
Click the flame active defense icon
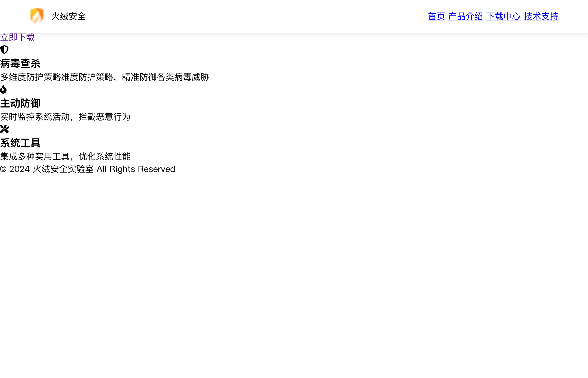click(x=4, y=89)
